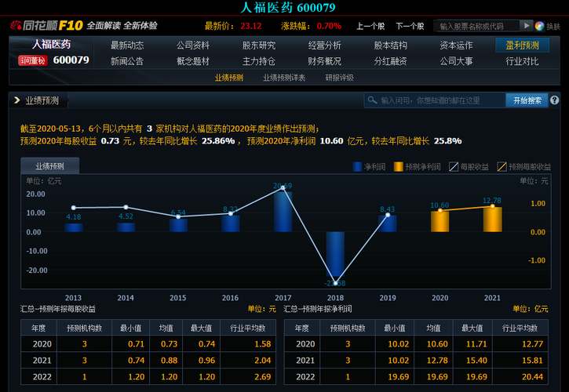Click the 2021 forecast orange bar
This screenshot has width=569, height=392.
[x=492, y=220]
